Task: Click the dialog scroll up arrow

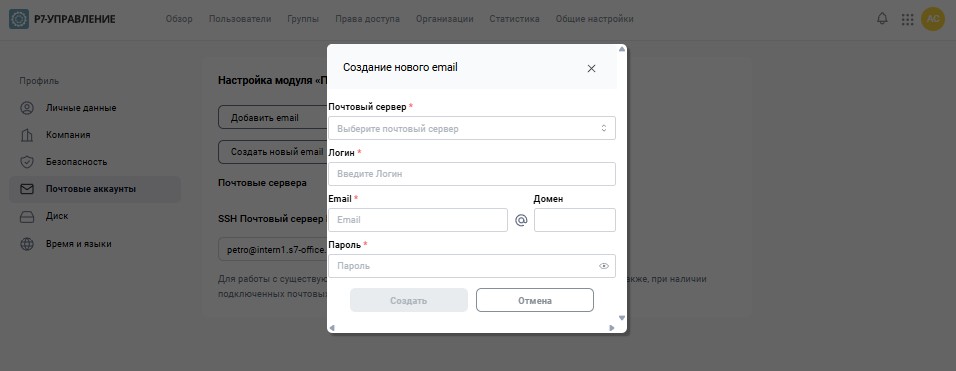Action: point(622,49)
